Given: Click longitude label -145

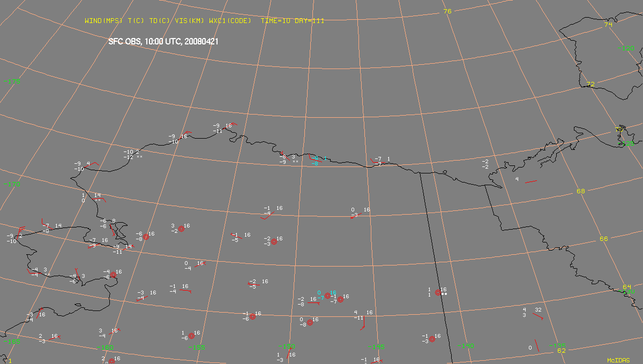Looking at the screenshot, I should click(377, 347).
